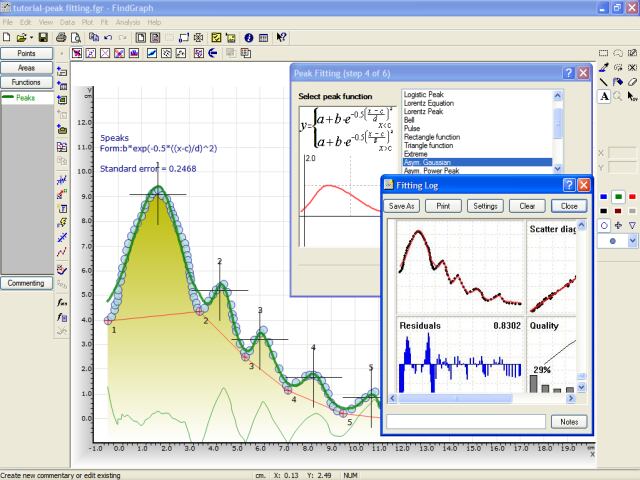The width and height of the screenshot is (640, 480).
Task: Click the open folder icon in toolbar
Action: click(x=21, y=38)
